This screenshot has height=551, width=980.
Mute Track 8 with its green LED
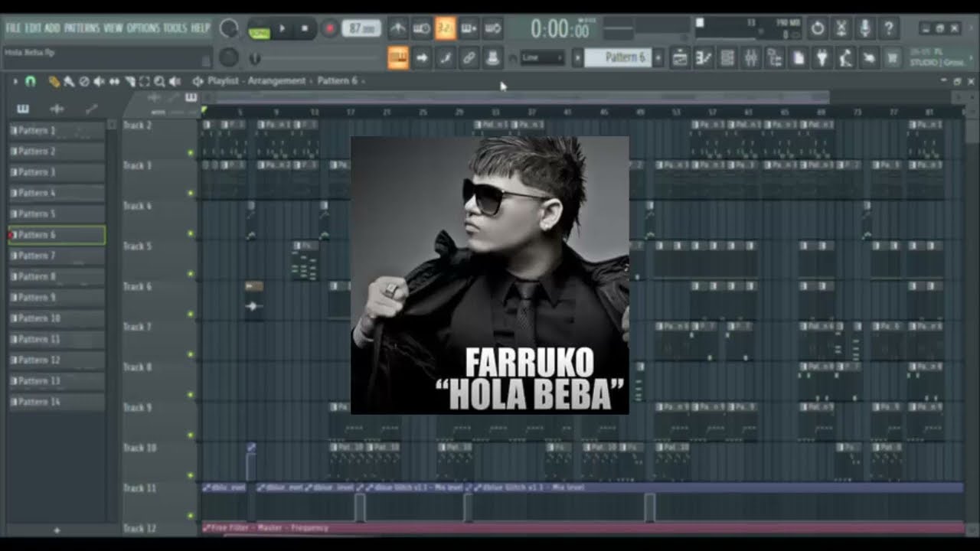click(x=191, y=395)
